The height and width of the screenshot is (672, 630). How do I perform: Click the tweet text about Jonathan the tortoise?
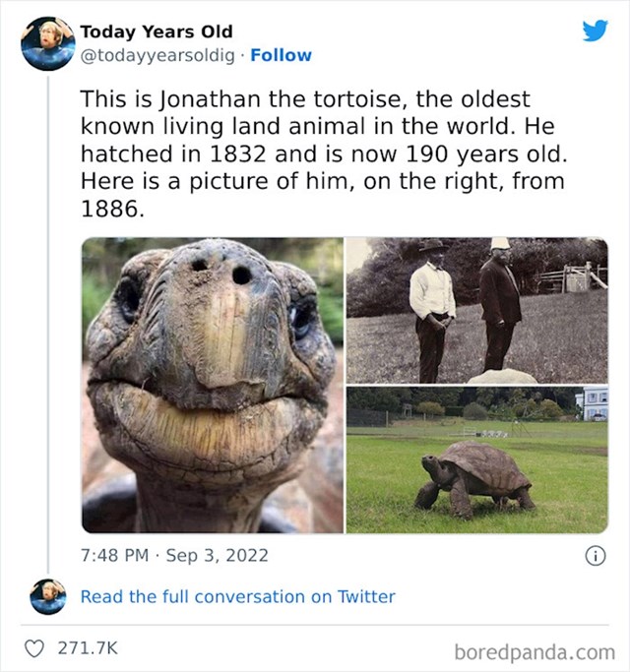pyautogui.click(x=324, y=153)
